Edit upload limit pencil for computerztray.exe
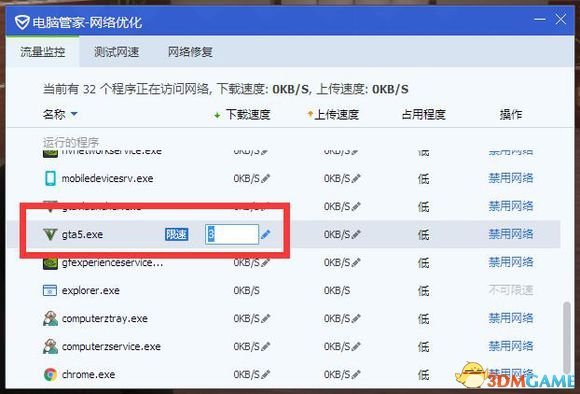Viewport: 580px width, 394px height. pyautogui.click(x=356, y=319)
